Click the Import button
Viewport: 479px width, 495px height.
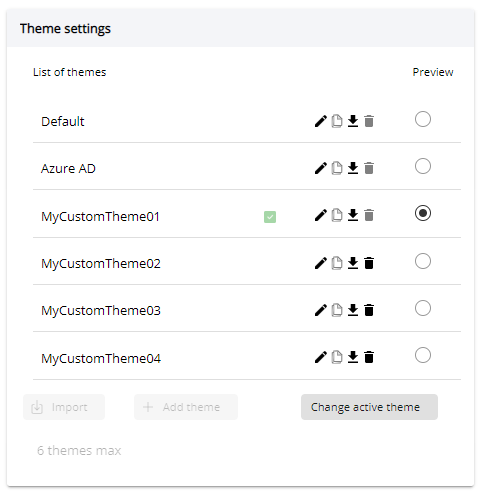pyautogui.click(x=64, y=407)
